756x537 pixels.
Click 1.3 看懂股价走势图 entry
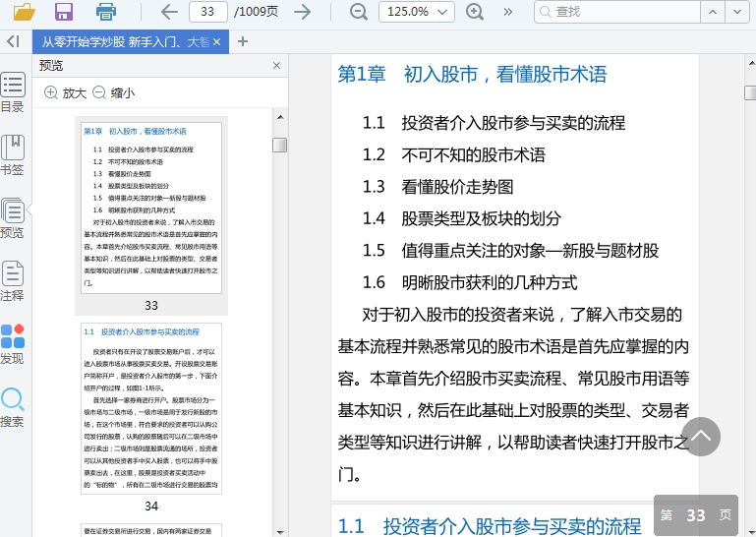pyautogui.click(x=437, y=187)
